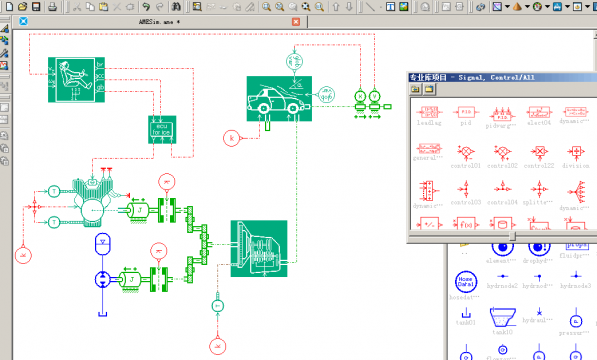
Task: Open the dropdown arrow after the first mode icon
Action: [x=508, y=6]
